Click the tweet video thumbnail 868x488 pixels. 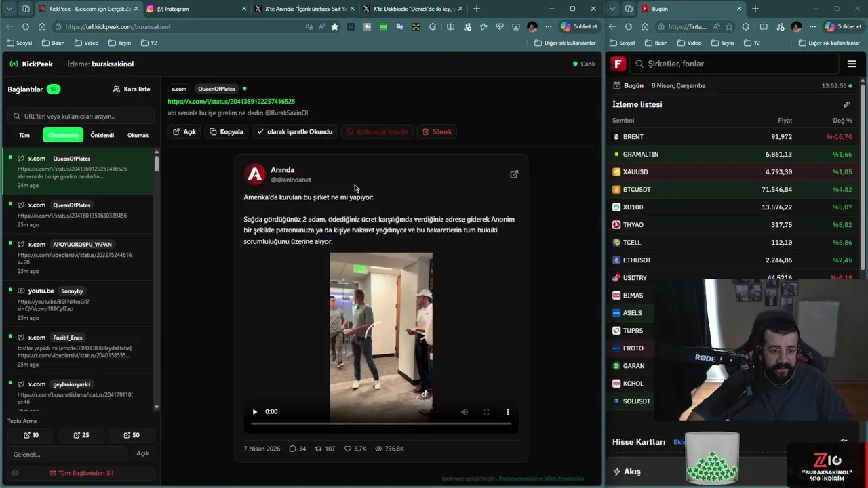click(x=381, y=337)
